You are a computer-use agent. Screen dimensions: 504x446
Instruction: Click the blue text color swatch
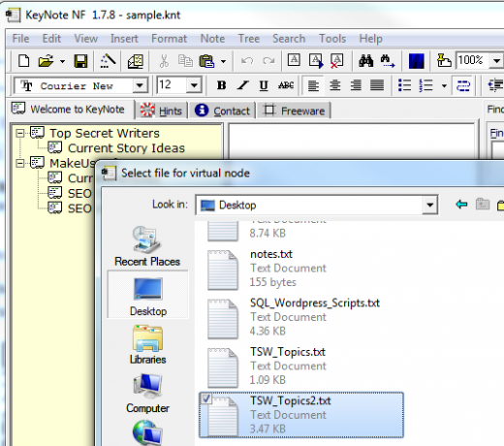pos(417,61)
